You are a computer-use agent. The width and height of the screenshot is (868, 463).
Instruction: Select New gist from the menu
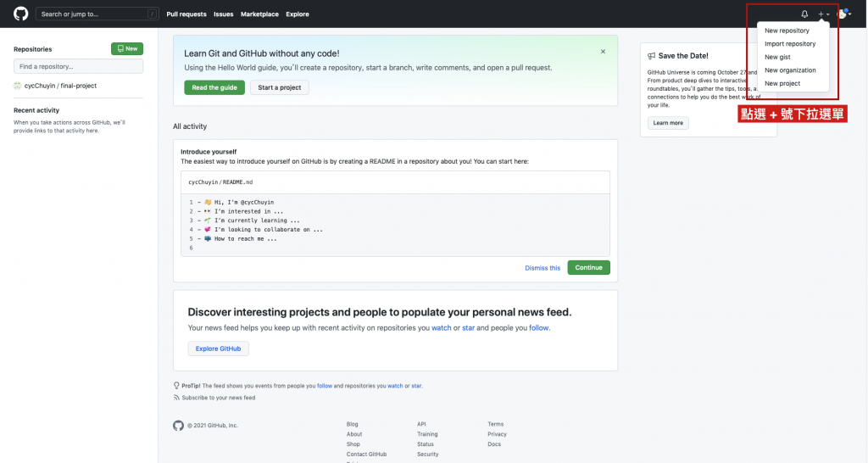click(777, 57)
